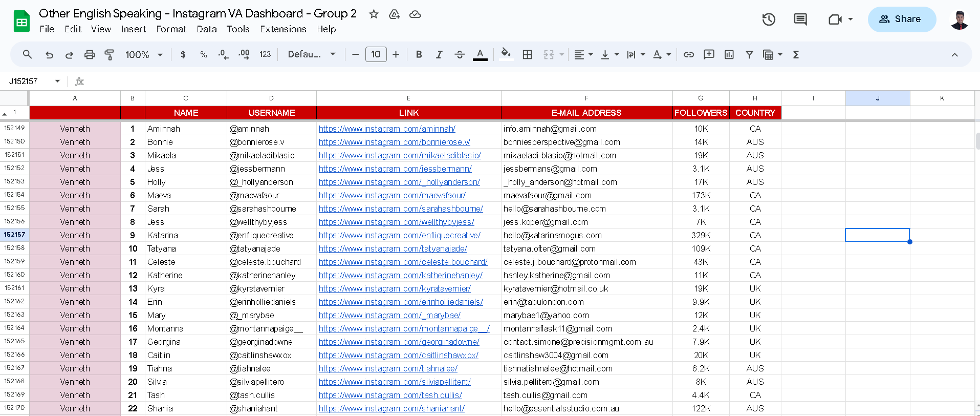The height and width of the screenshot is (416, 980).
Task: Decrease decimal places
Action: click(224, 54)
